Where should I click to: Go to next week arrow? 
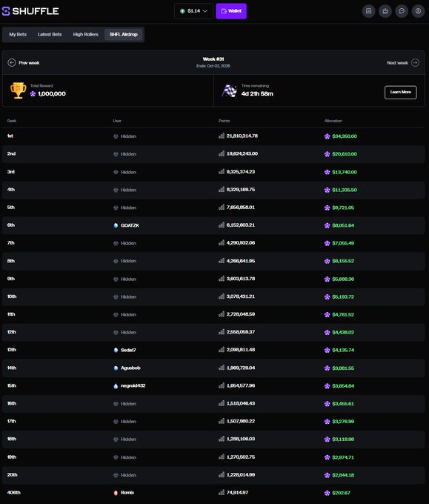point(415,63)
